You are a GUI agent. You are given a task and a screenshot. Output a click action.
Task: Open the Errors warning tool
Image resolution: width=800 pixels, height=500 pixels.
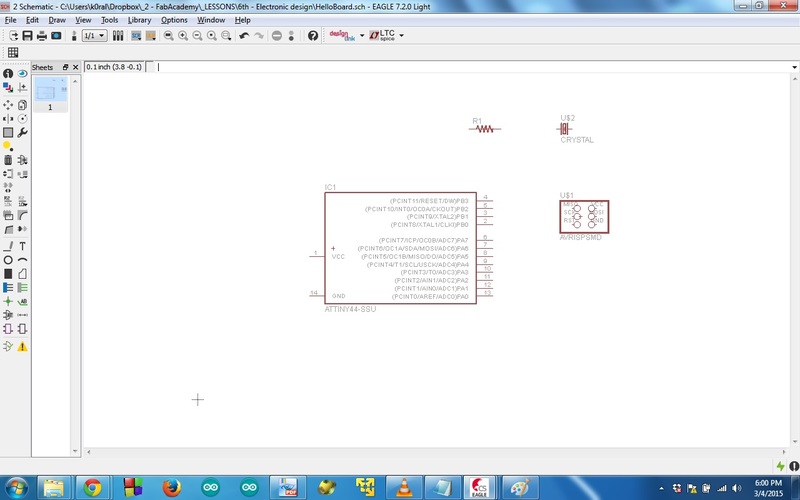22,346
